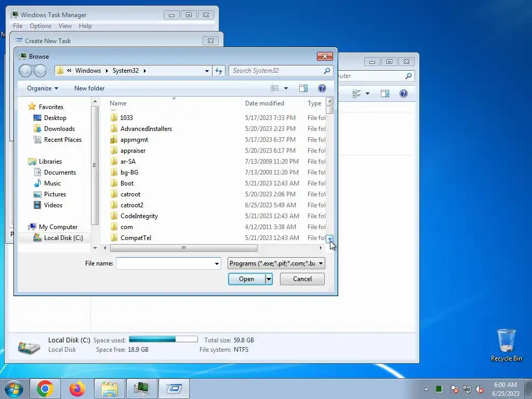Image resolution: width=532 pixels, height=399 pixels.
Task: Click the horizontal scrollbar thumb in file list
Action: (x=183, y=248)
